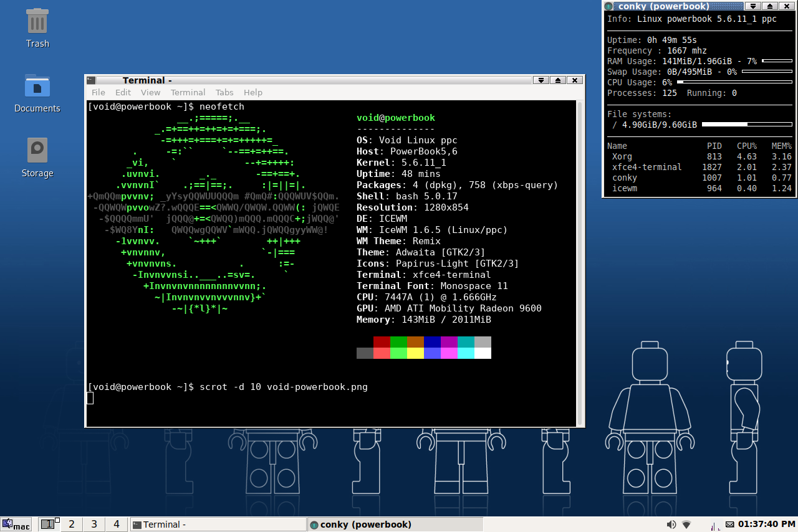Click the bright magenta neofetch color block
798x532 pixels.
click(x=449, y=353)
